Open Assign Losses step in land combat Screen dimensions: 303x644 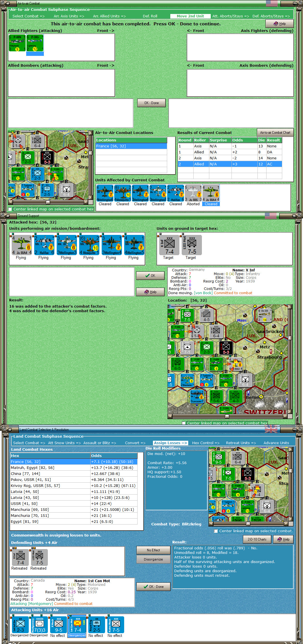[x=170, y=443]
